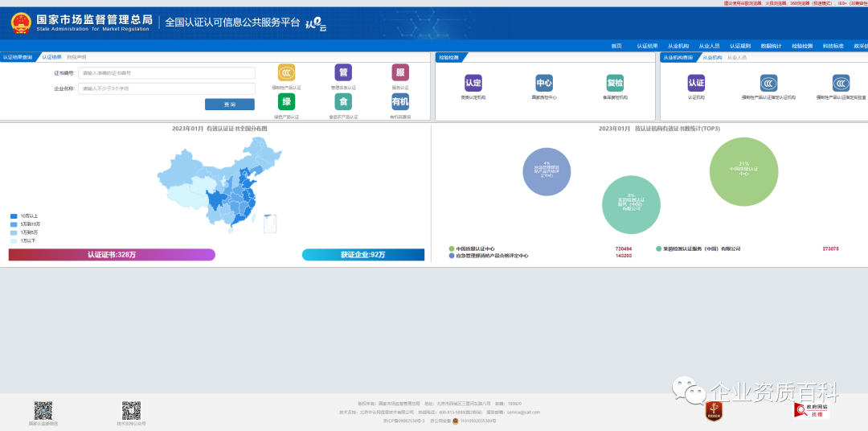868x431 pixels.
Task: Open the 管理体系认证 purple icon
Action: pyautogui.click(x=343, y=72)
